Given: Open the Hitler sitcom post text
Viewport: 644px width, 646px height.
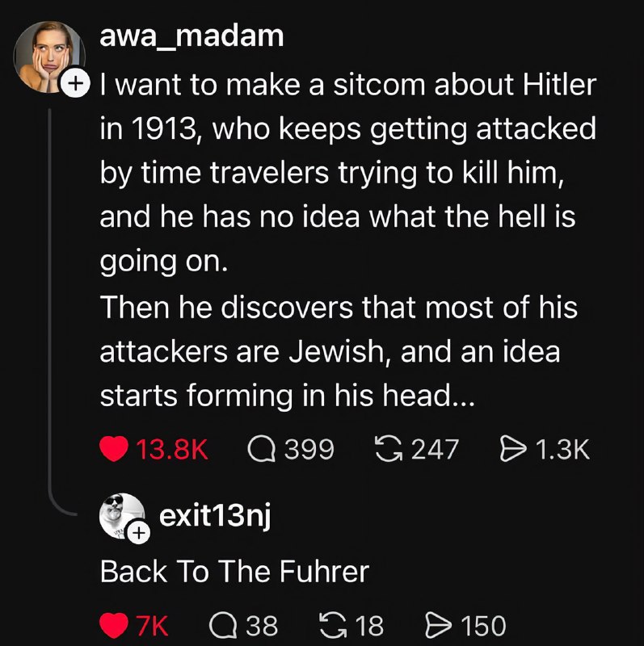Looking at the screenshot, I should coord(348,239).
